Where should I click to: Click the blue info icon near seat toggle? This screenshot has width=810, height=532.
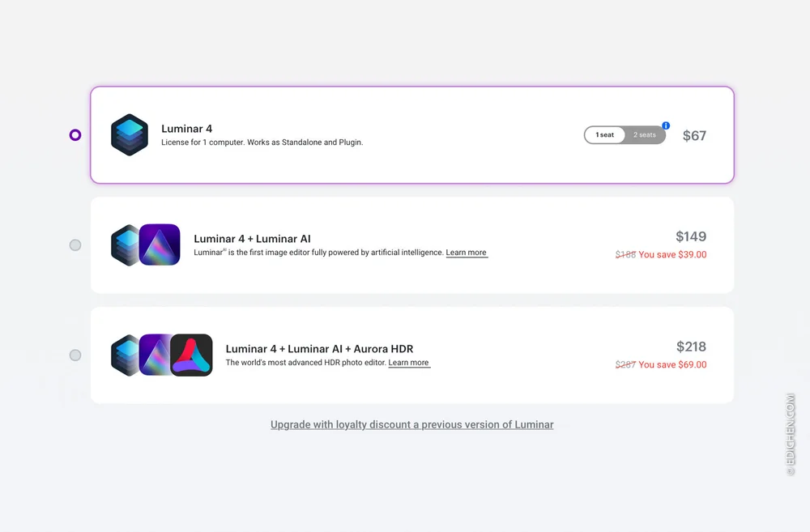(x=666, y=126)
